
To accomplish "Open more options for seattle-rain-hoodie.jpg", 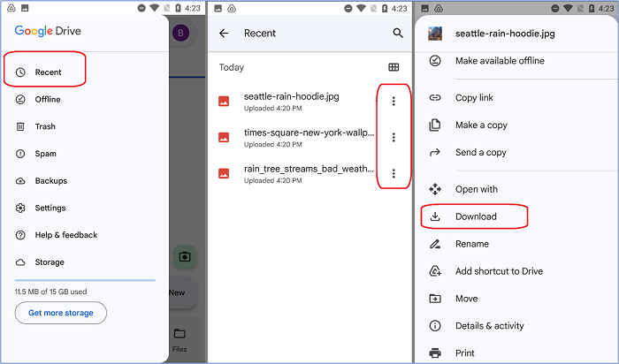I will (394, 101).
